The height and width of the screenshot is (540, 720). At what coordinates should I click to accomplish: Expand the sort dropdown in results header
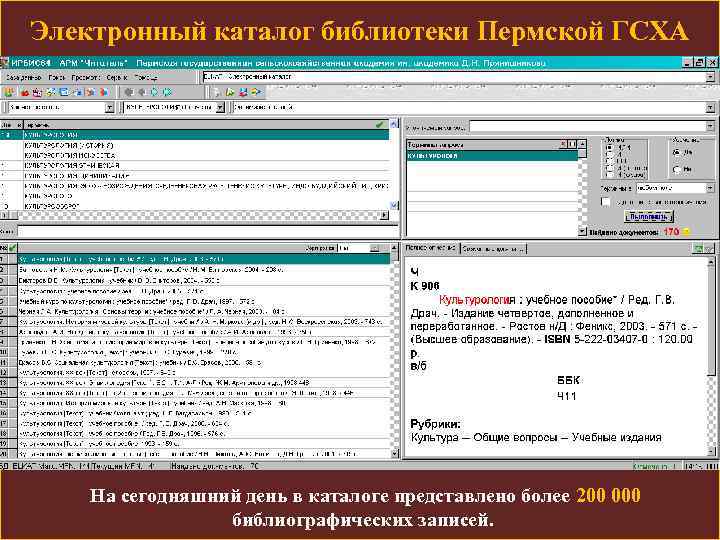(375, 248)
